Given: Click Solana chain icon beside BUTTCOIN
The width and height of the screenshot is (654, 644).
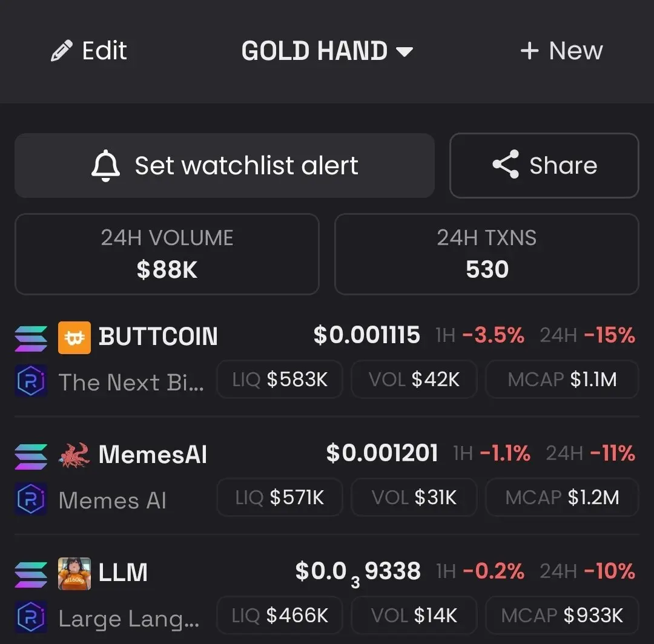Looking at the screenshot, I should coord(31,338).
